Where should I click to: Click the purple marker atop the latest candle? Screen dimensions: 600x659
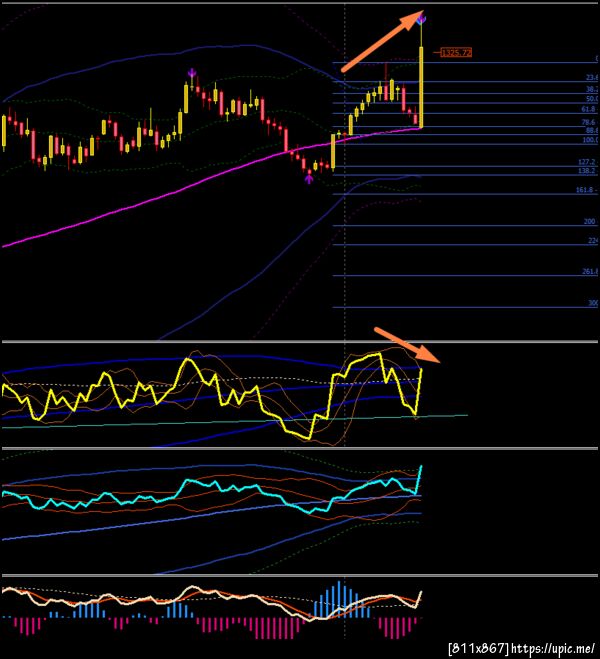[421, 19]
